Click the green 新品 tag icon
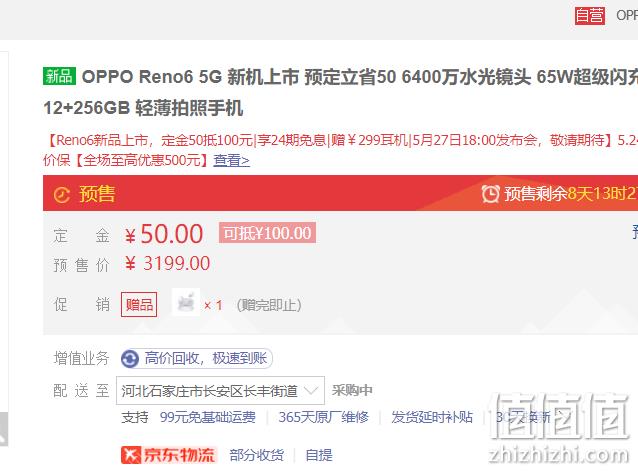Screen dimensions: 638x472 click(x=59, y=76)
